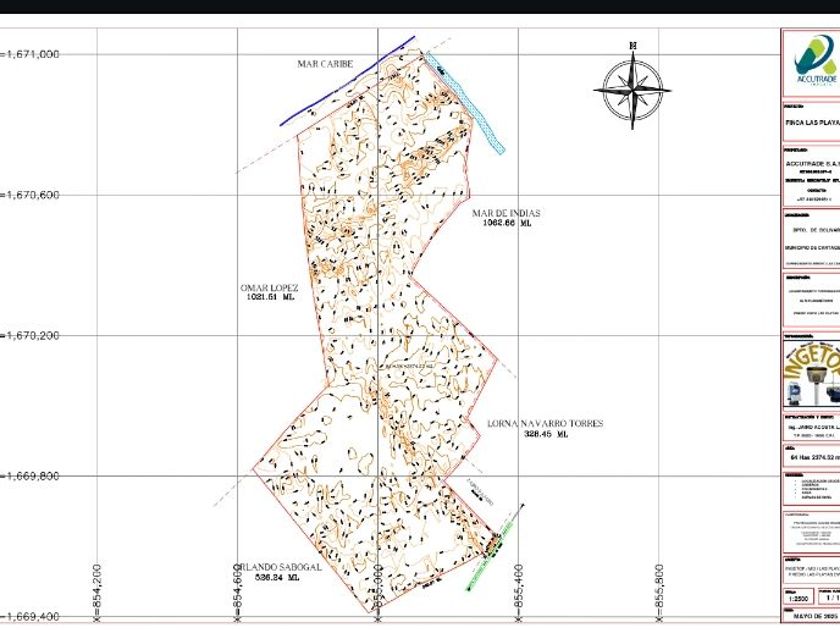Click the '=1,670,200' northing coordinate label
840x630 pixels.
coord(30,335)
